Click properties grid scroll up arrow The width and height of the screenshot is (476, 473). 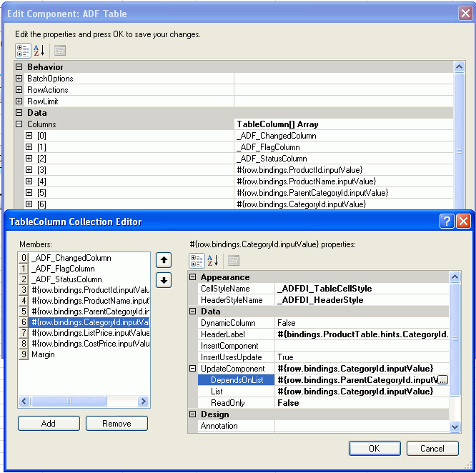[455, 277]
